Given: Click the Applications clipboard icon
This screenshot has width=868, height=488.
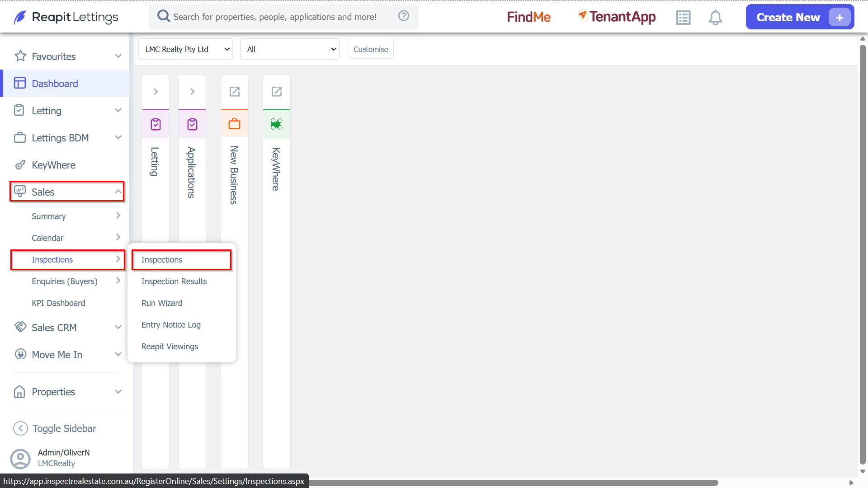Looking at the screenshot, I should click(x=192, y=124).
